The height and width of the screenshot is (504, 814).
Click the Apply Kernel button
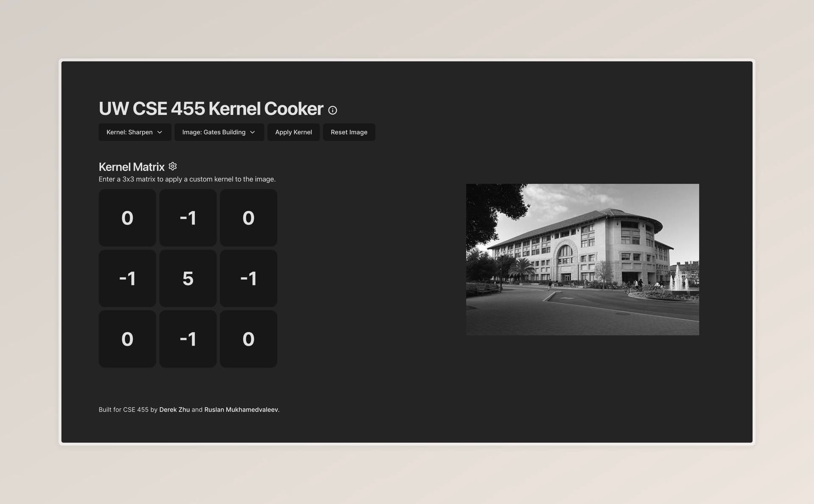[x=293, y=132]
